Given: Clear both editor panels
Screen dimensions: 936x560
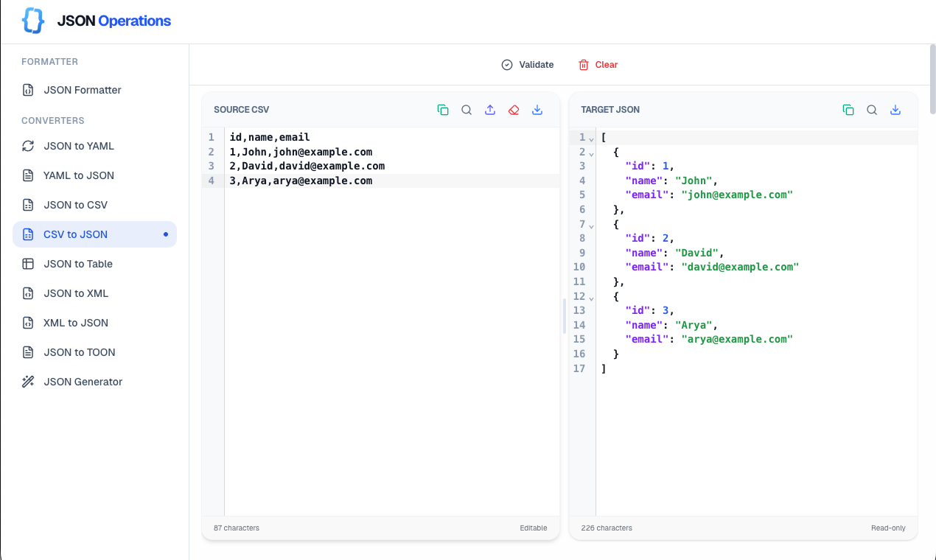Looking at the screenshot, I should pos(598,65).
